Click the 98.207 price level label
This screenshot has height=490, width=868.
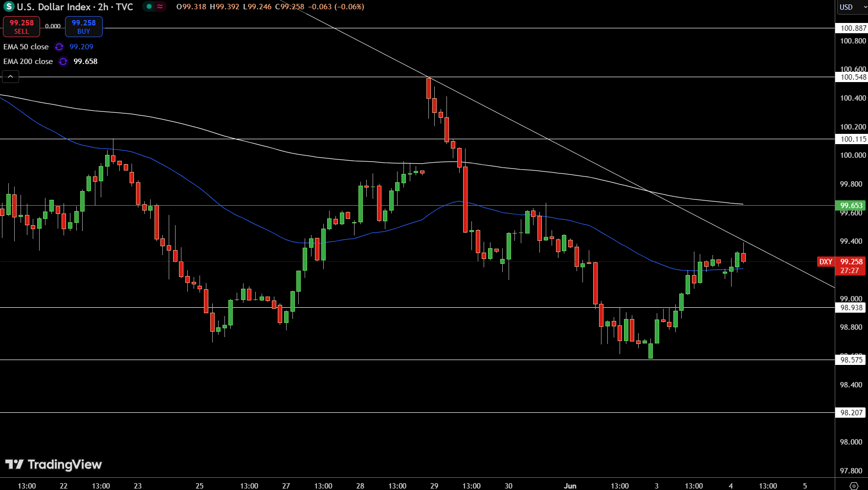(851, 413)
